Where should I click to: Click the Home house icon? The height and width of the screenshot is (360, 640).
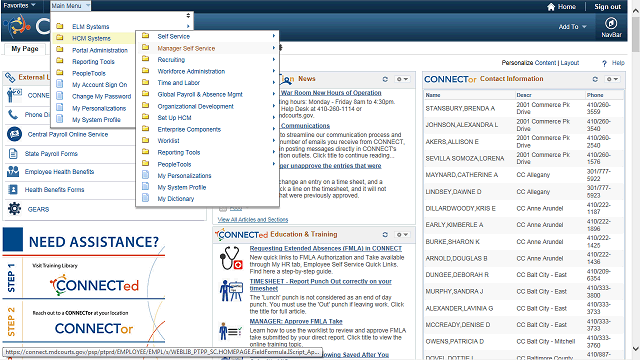[x=551, y=7]
